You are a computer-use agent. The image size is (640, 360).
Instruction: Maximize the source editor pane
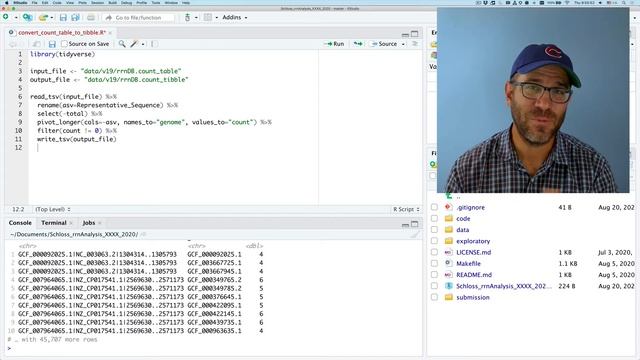pos(415,34)
